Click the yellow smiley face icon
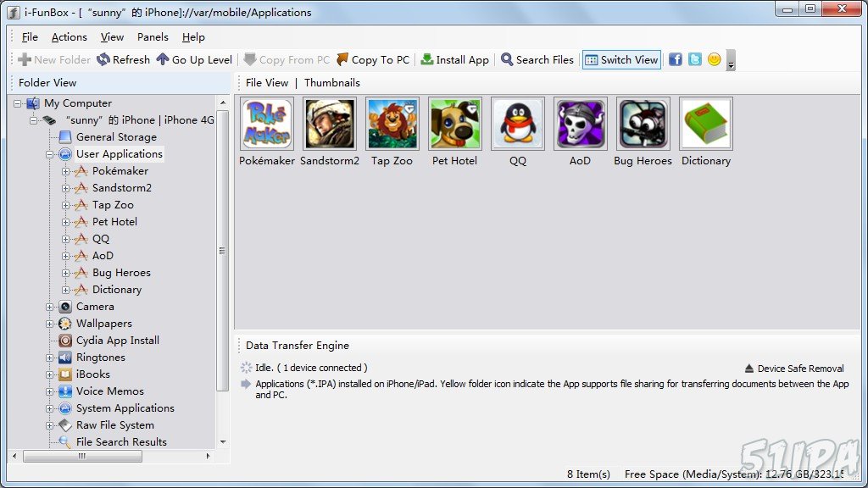 click(x=714, y=59)
